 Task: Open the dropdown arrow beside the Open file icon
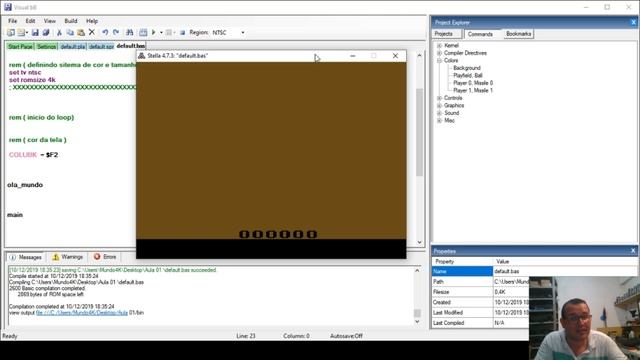27,32
